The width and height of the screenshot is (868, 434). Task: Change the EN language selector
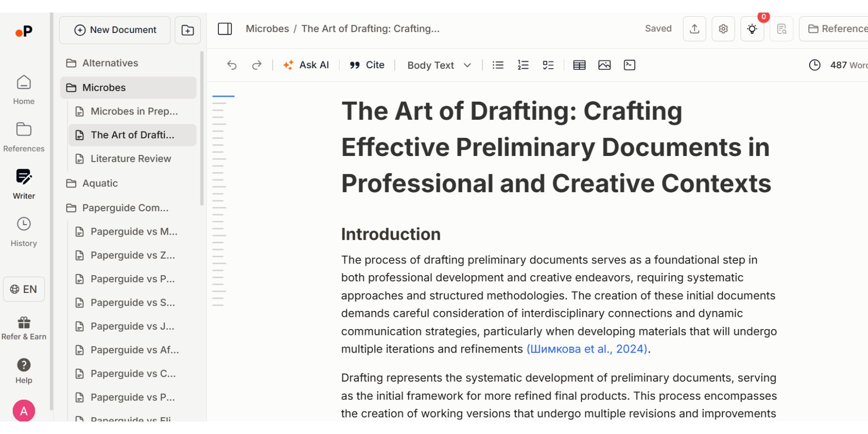(24, 289)
